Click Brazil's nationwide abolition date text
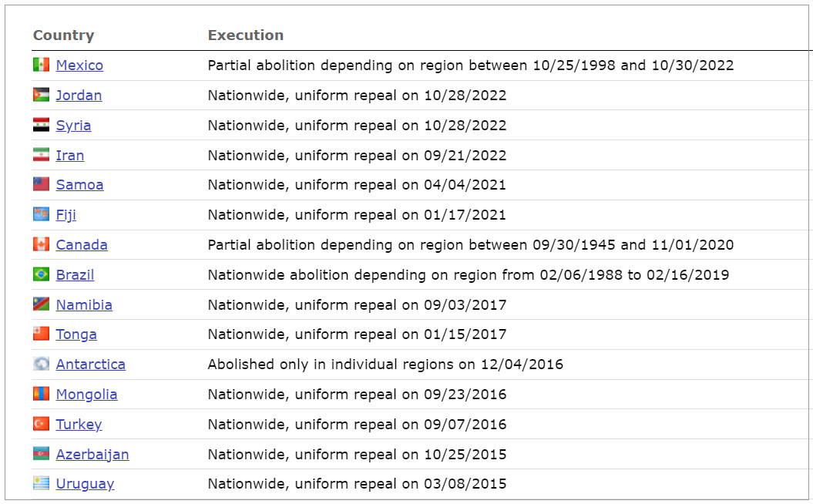813x504 pixels. (x=468, y=275)
